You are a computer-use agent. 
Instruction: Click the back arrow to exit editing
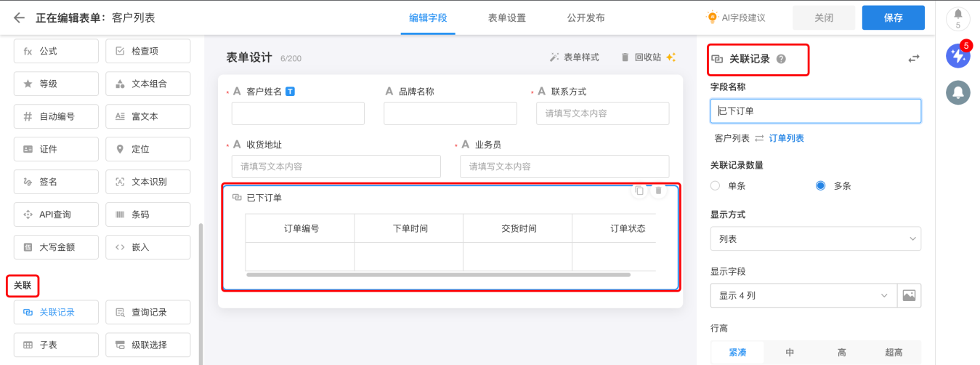[x=19, y=17]
